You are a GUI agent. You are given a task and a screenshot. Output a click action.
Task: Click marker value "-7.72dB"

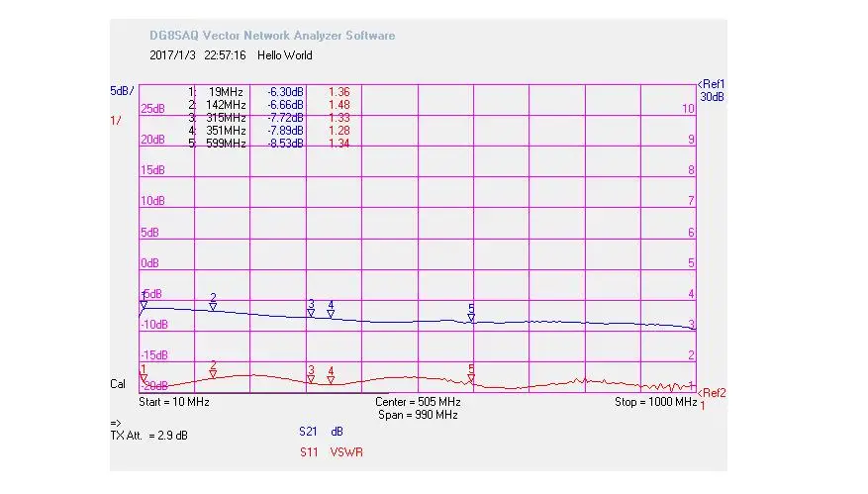[286, 118]
